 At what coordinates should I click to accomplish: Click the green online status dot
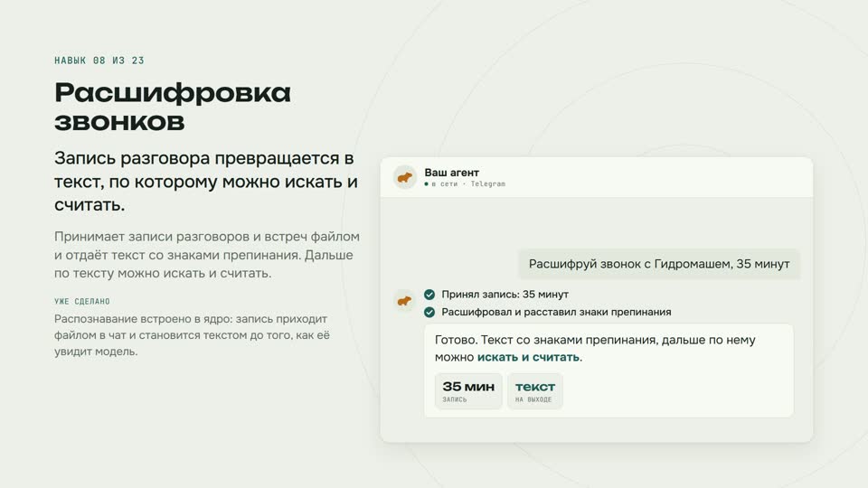click(x=426, y=184)
